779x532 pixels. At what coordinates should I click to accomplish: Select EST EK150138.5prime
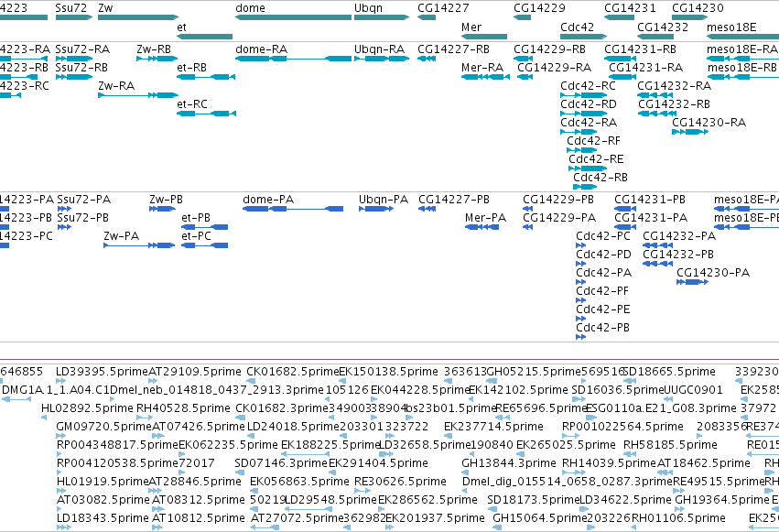click(343, 381)
